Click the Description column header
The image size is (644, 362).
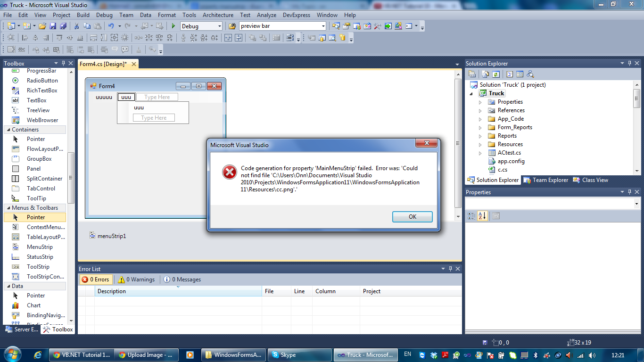coord(178,291)
